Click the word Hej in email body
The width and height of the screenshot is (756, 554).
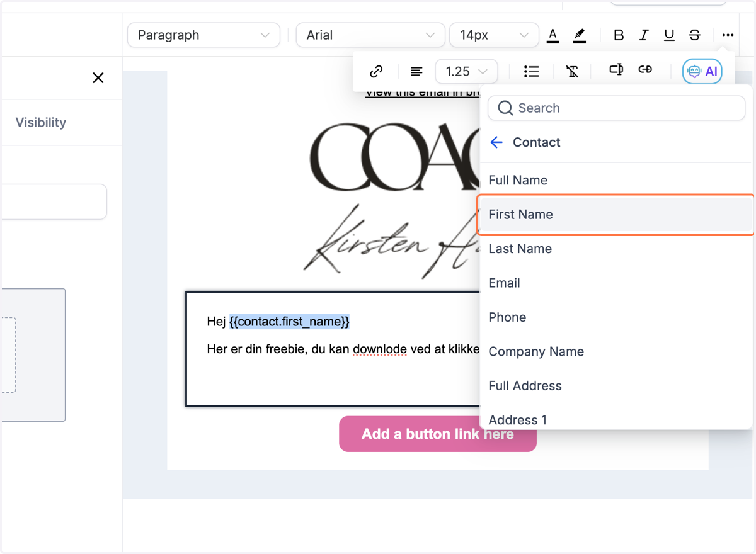point(216,322)
